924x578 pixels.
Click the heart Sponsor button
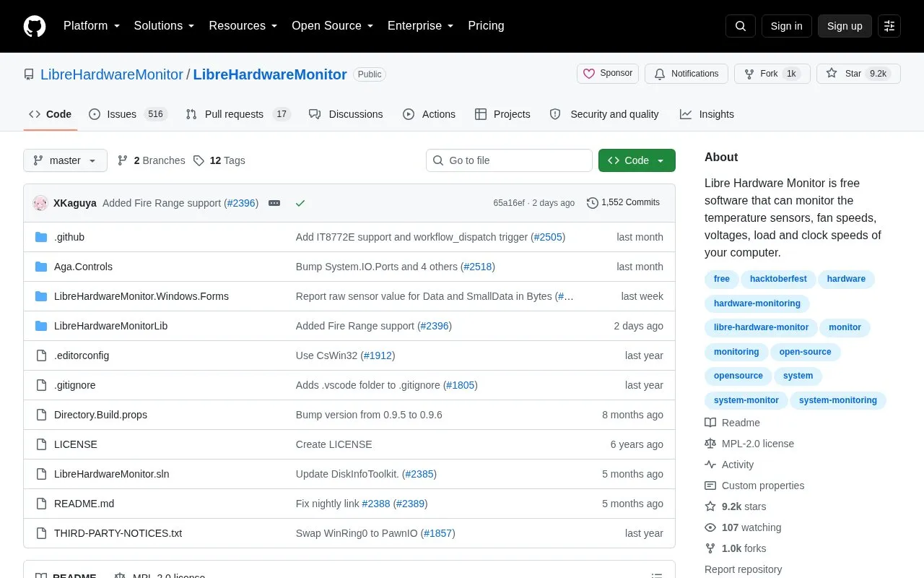[608, 74]
